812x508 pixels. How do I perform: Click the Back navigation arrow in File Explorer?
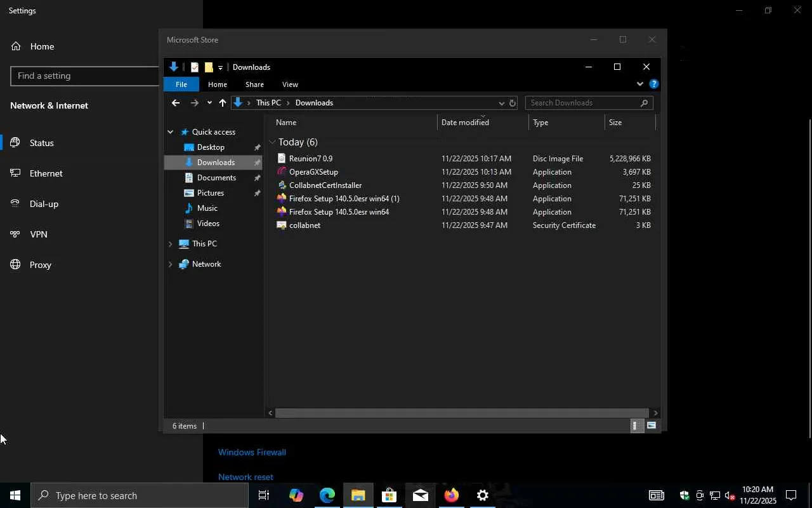pyautogui.click(x=176, y=103)
